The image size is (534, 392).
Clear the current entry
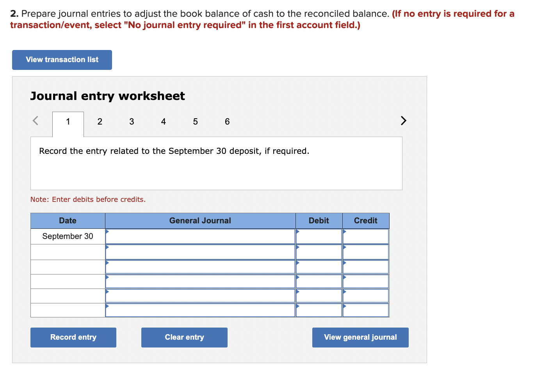click(x=184, y=337)
